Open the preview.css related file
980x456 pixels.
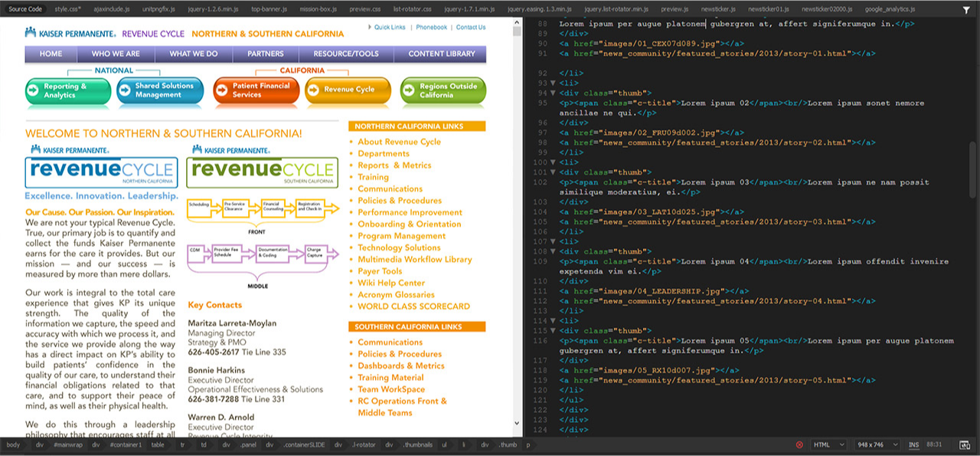tap(364, 9)
